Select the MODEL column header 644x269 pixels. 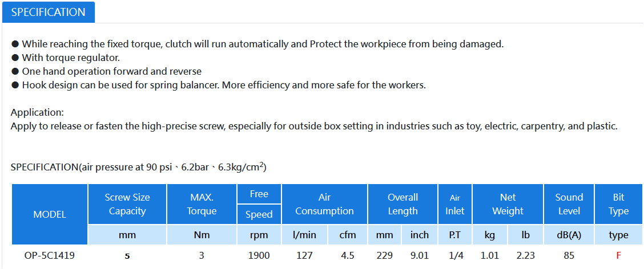(50, 214)
